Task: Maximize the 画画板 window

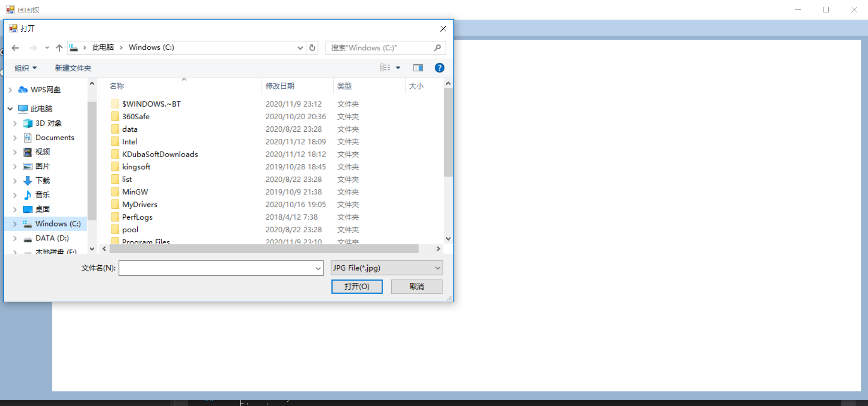Action: (826, 10)
